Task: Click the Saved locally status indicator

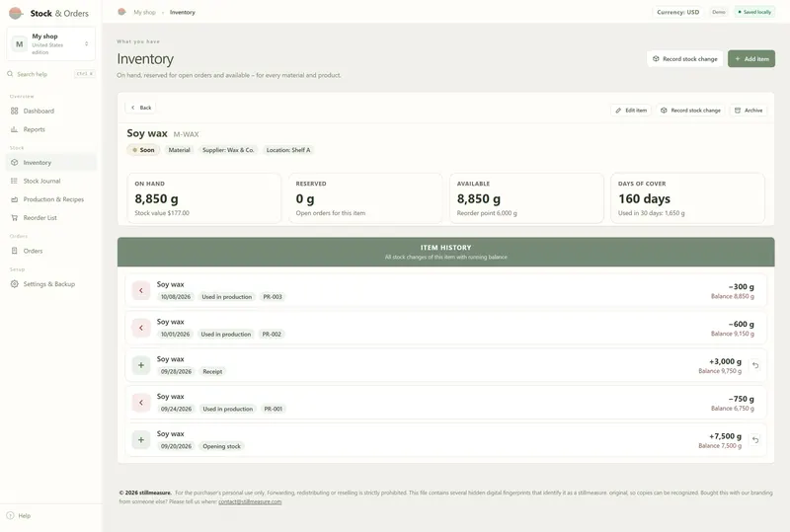Action: click(754, 12)
